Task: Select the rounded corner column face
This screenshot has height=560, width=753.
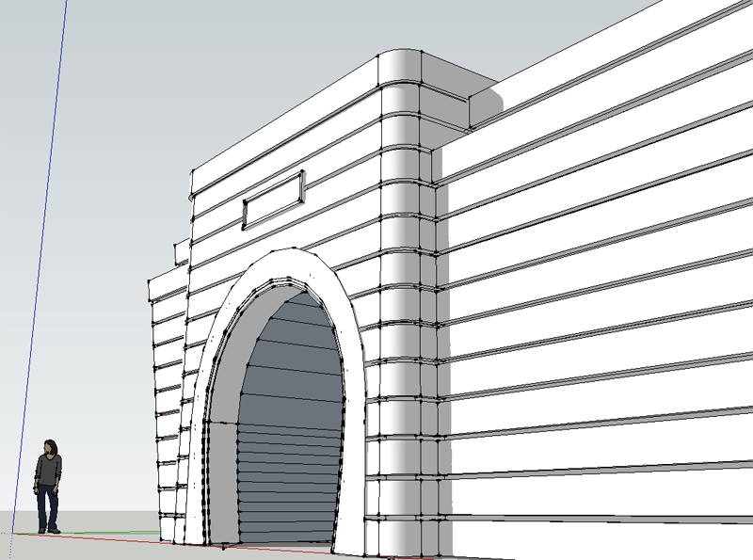Action: pyautogui.click(x=401, y=317)
